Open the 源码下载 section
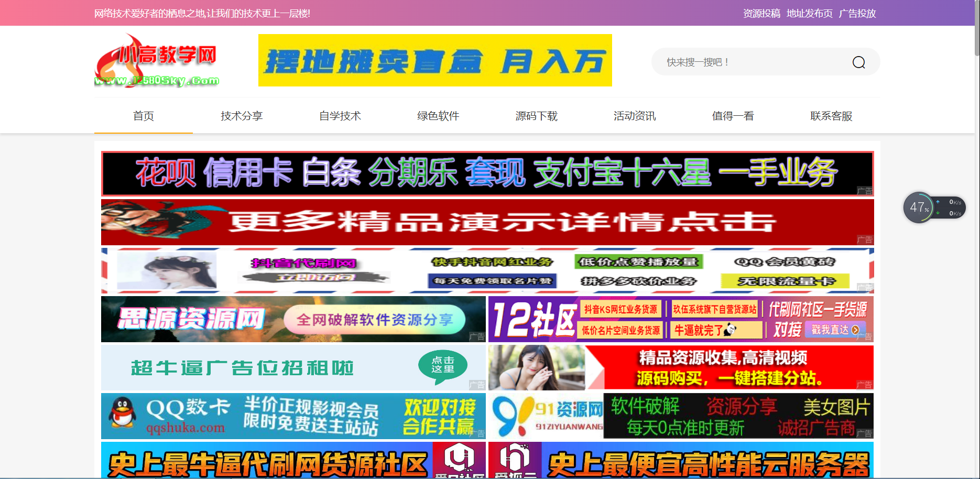The image size is (980, 479). click(x=536, y=116)
